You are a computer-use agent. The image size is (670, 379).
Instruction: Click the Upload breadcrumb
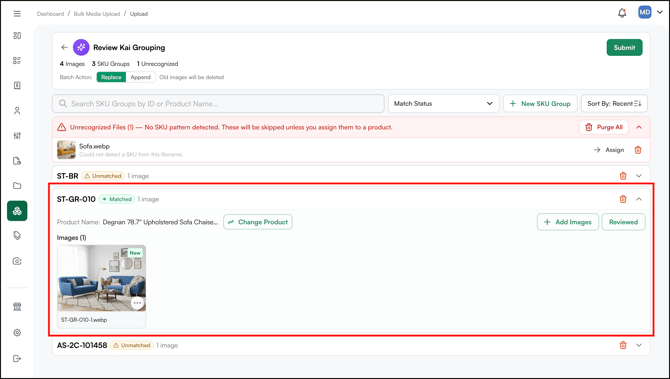[x=139, y=14]
